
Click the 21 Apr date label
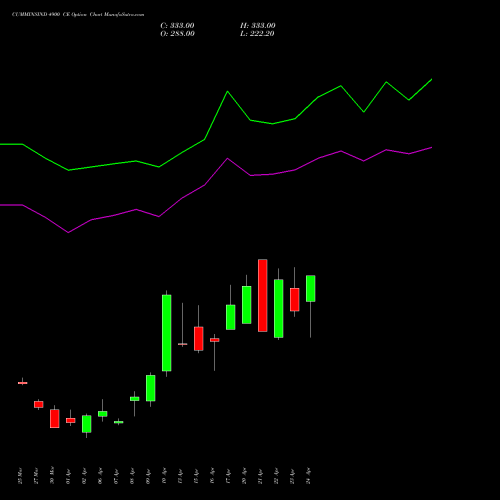[x=260, y=476]
